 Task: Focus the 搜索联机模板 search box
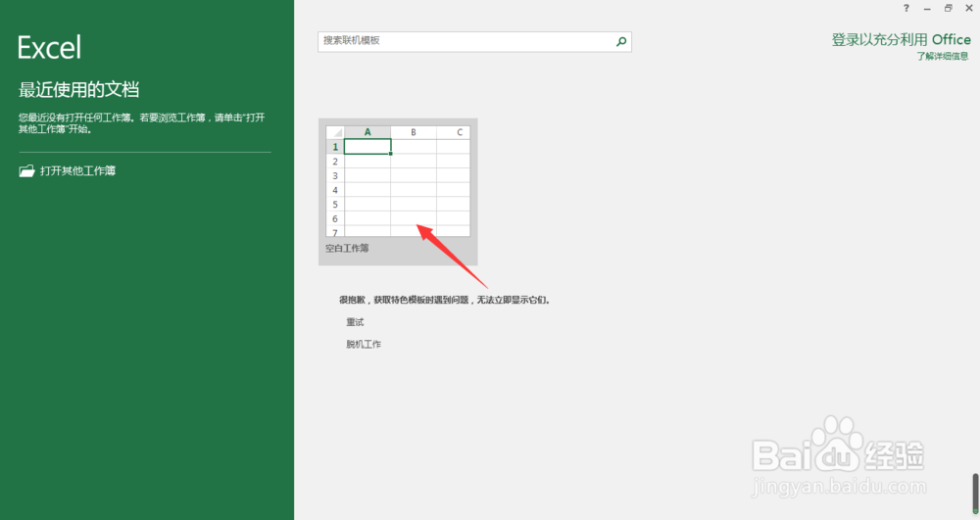click(474, 41)
